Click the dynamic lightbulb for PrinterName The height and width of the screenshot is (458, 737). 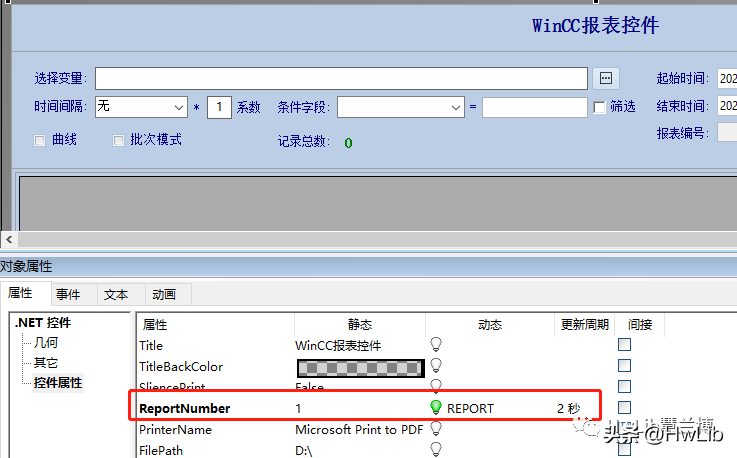click(435, 429)
